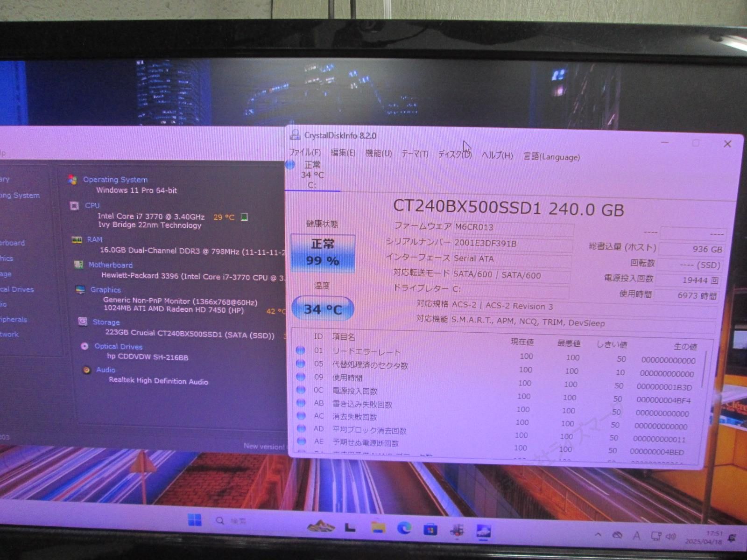Click the Operating System icon in Speccy
Image resolution: width=747 pixels, height=560 pixels.
72,180
